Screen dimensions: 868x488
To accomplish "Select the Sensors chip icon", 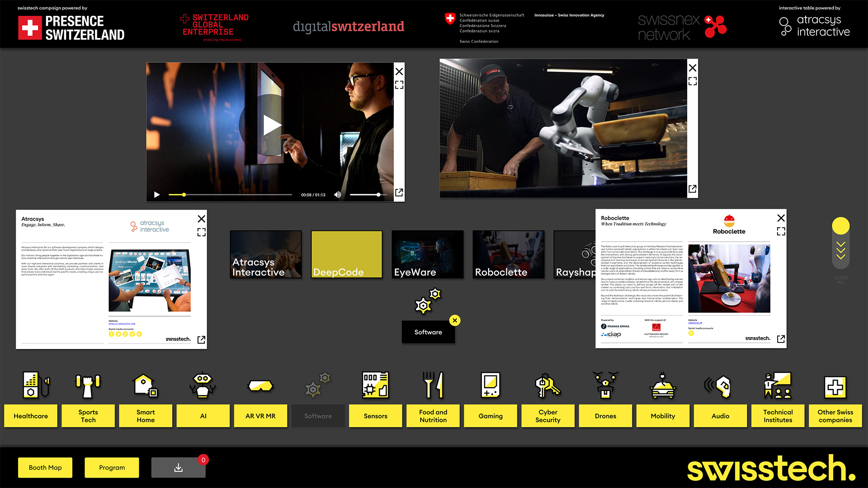I will coord(375,385).
